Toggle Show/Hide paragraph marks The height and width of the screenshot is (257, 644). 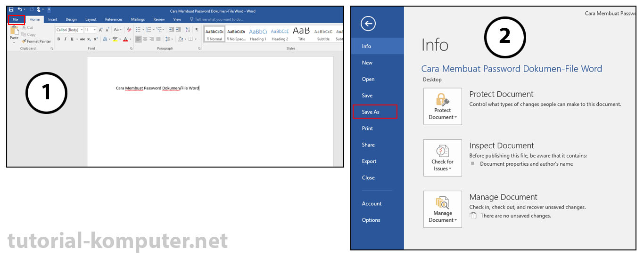coord(197,30)
